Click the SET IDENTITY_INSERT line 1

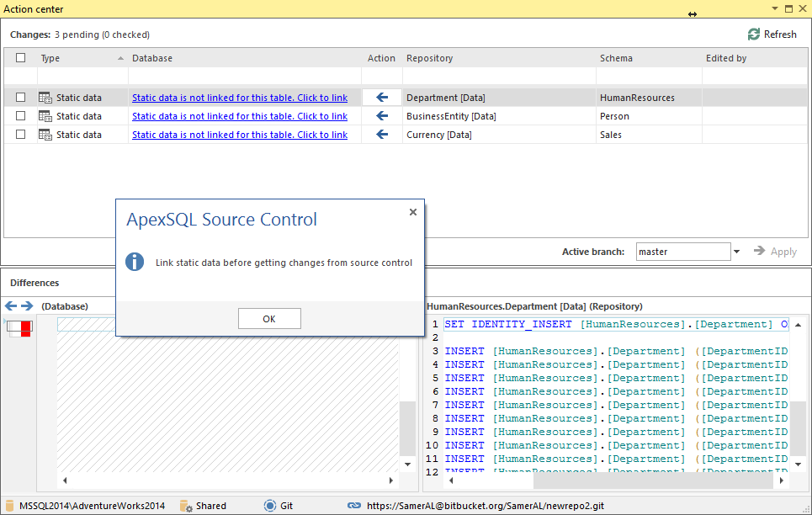coord(616,324)
